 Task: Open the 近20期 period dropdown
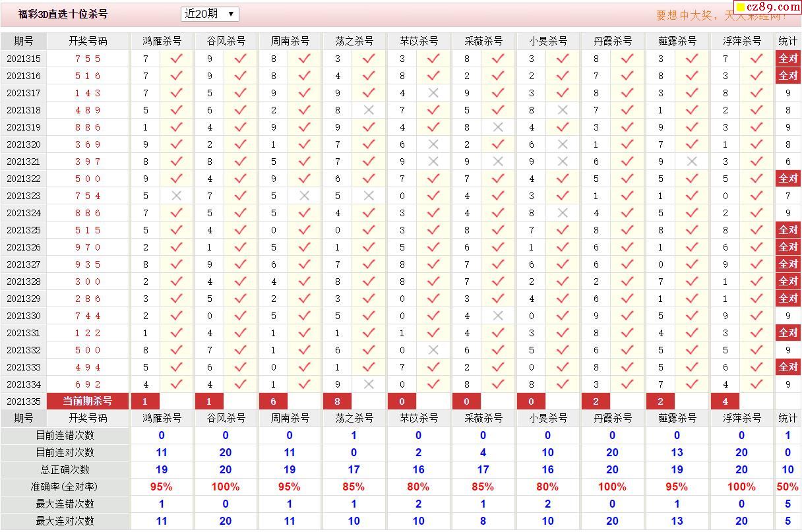pos(210,14)
